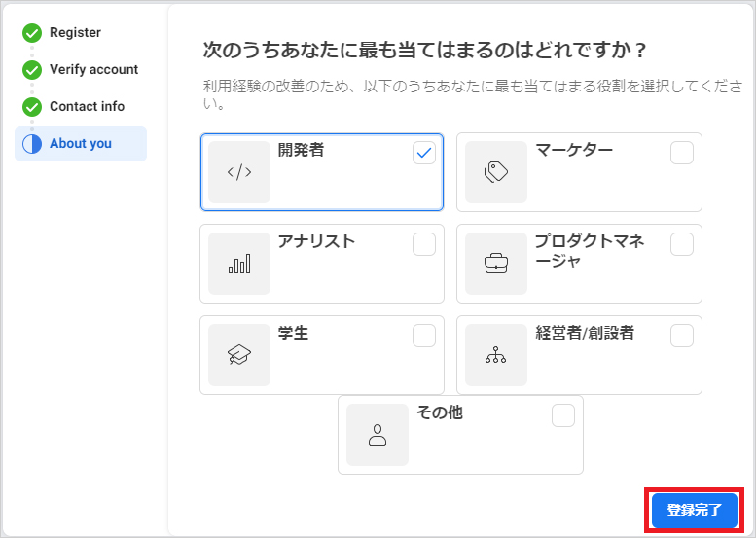This screenshot has width=756, height=538.
Task: Check the マーケター checkbox
Action: coord(682,153)
